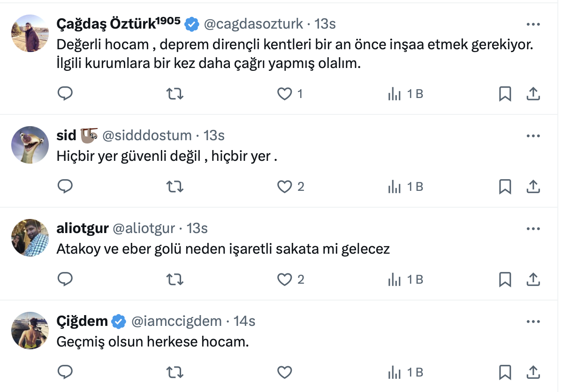The height and width of the screenshot is (392, 563).
Task: Open @cagdasozturk profile handle
Action: [x=254, y=24]
